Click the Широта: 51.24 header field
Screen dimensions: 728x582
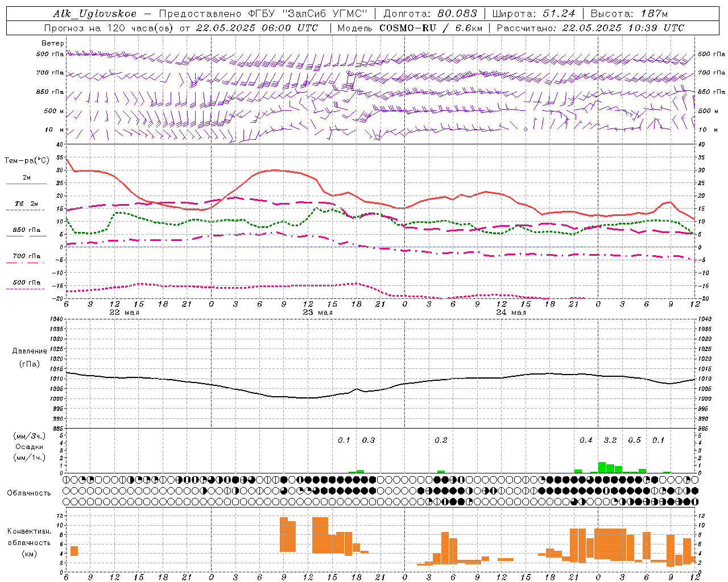tap(533, 14)
